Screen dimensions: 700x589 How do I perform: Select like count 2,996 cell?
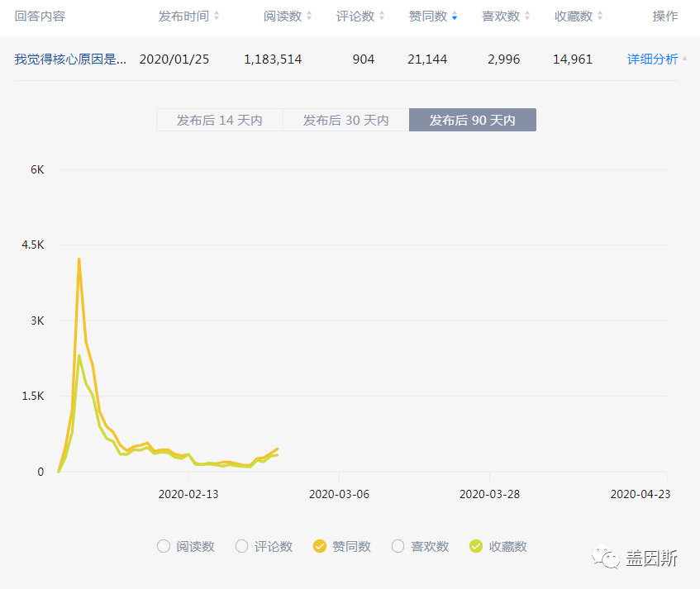point(503,59)
